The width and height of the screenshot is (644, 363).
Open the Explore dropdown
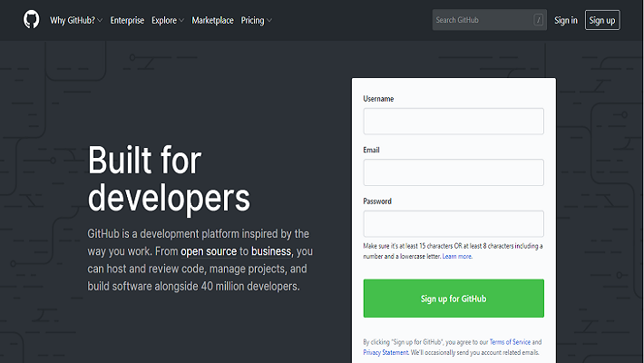[x=168, y=20]
